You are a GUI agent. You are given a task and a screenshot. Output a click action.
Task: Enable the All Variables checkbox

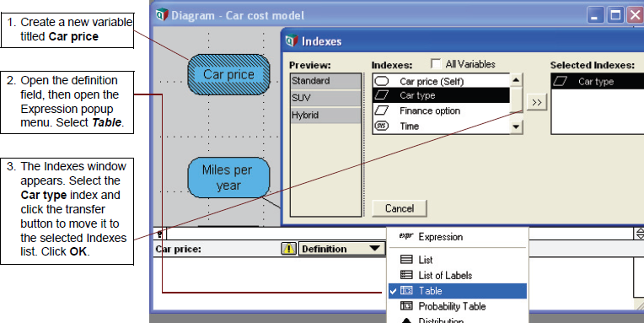pyautogui.click(x=436, y=63)
